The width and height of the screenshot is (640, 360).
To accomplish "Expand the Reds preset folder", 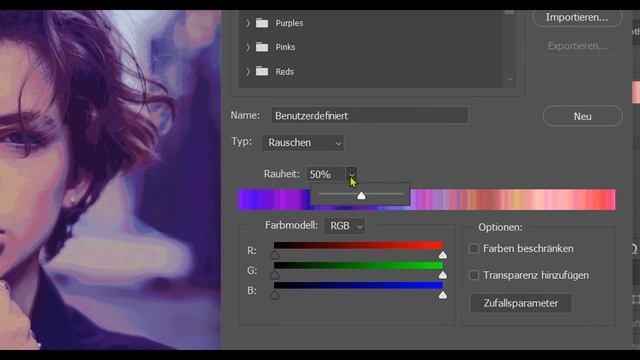I will (x=248, y=71).
